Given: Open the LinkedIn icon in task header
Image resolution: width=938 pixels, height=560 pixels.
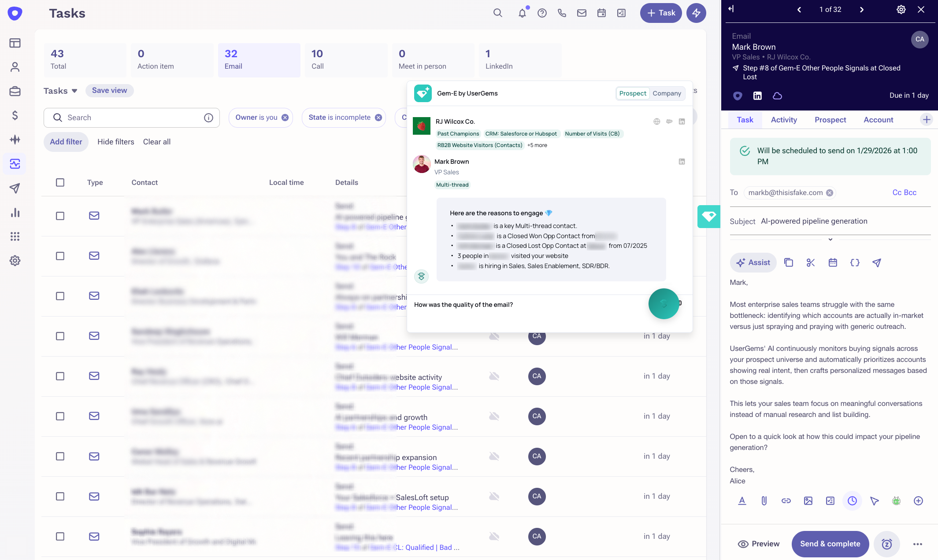Looking at the screenshot, I should pyautogui.click(x=757, y=96).
